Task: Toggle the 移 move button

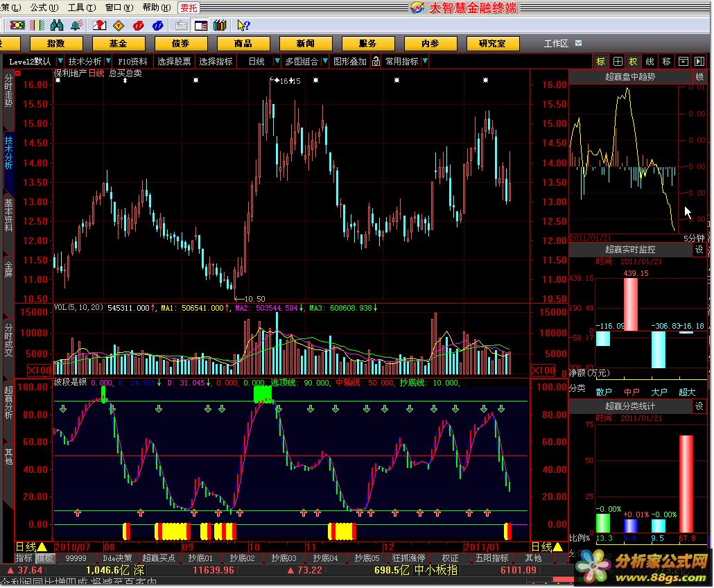Action: [667, 61]
